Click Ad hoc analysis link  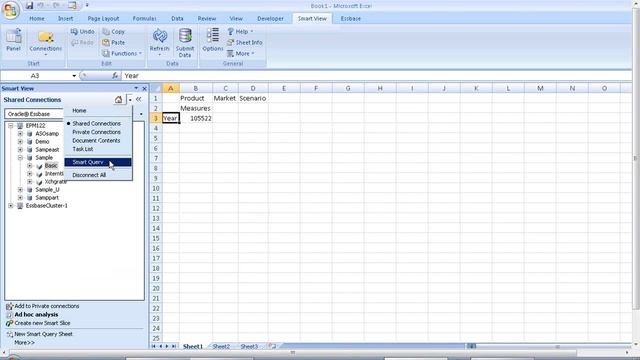[x=36, y=315]
